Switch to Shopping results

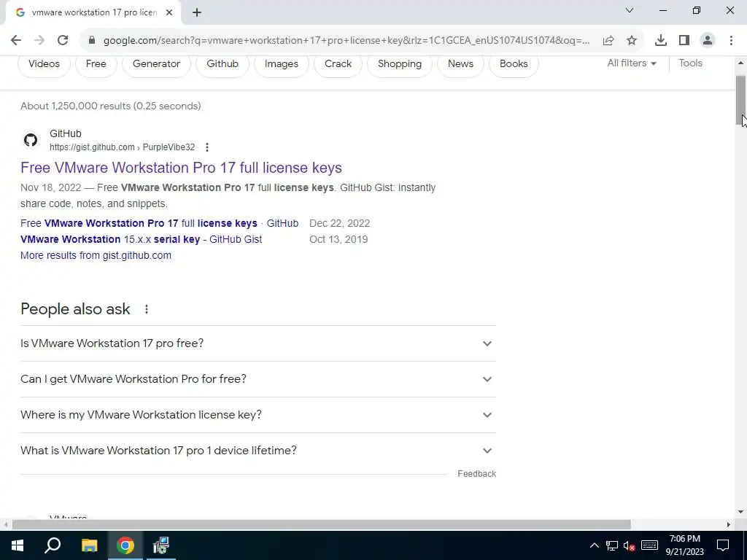pyautogui.click(x=400, y=64)
